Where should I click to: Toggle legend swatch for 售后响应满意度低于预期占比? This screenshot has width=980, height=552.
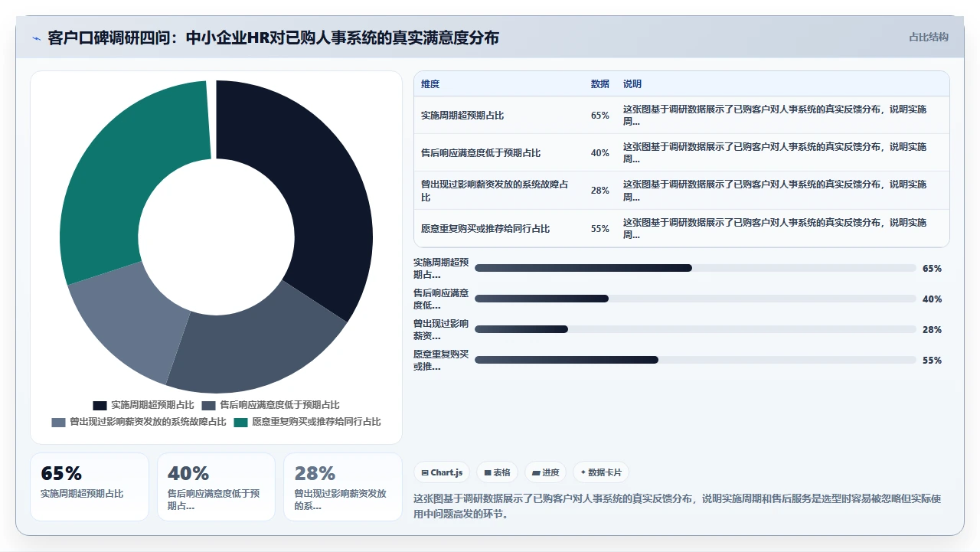[x=208, y=405]
